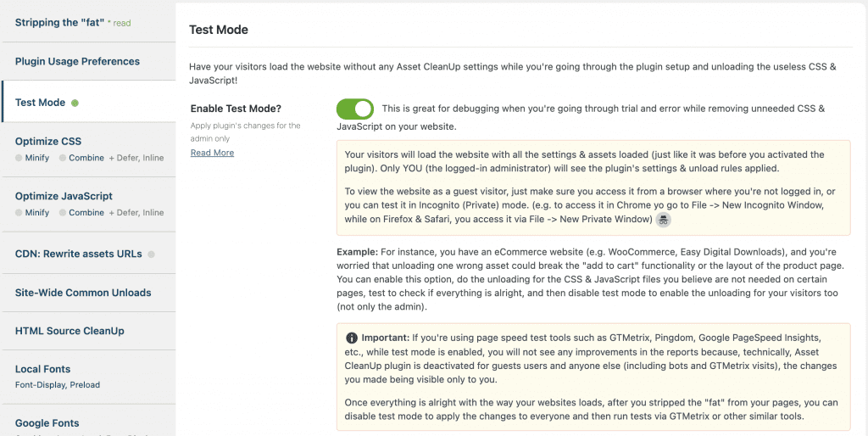Click Combine status dot under Optimize CSS
868x436 pixels.
coord(63,158)
